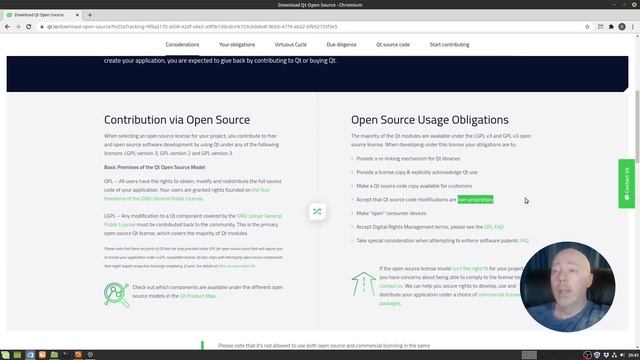Click the green shuffle arrows icon

tap(317, 211)
